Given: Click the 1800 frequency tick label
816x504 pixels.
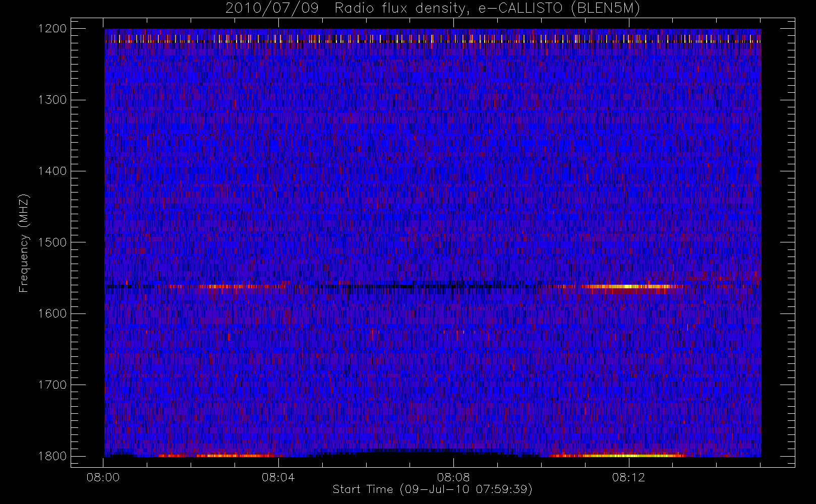Looking at the screenshot, I should (x=52, y=456).
